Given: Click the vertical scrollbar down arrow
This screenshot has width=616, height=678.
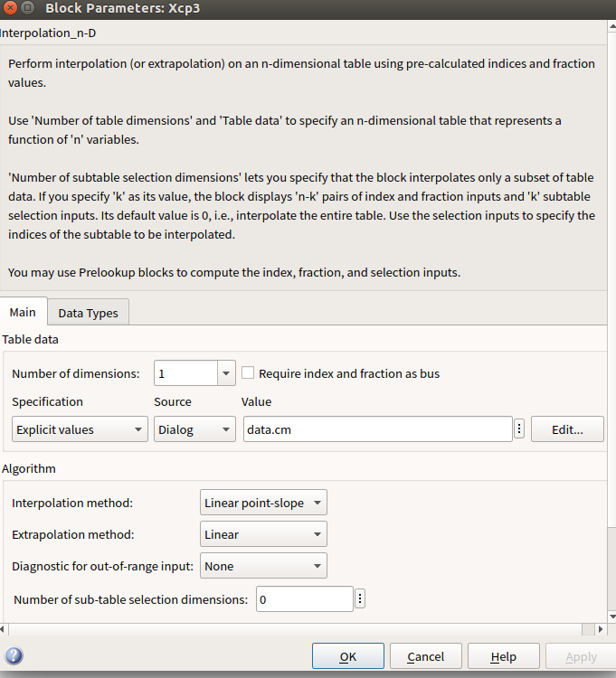Looking at the screenshot, I should [x=612, y=617].
